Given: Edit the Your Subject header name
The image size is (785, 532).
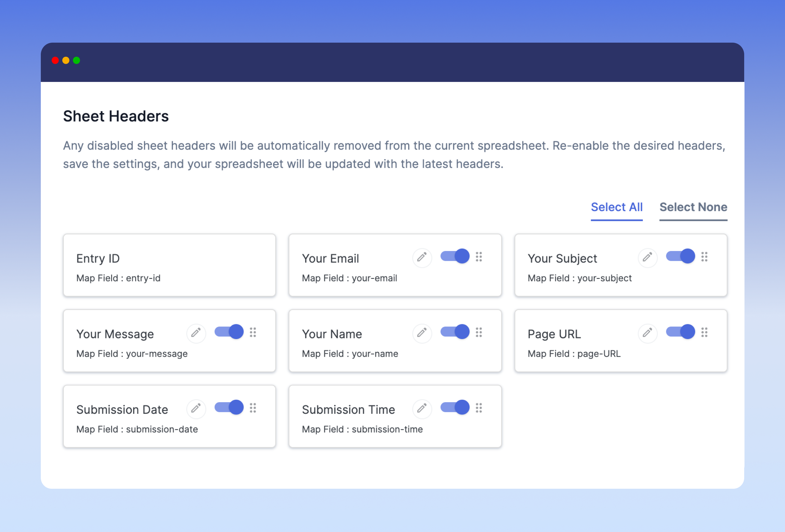Looking at the screenshot, I should pyautogui.click(x=647, y=257).
